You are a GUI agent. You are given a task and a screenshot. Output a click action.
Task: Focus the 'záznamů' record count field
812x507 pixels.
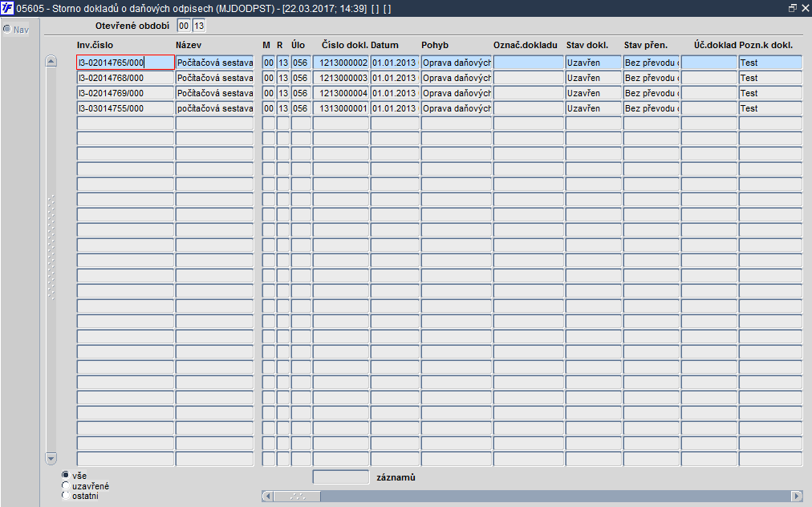[341, 477]
